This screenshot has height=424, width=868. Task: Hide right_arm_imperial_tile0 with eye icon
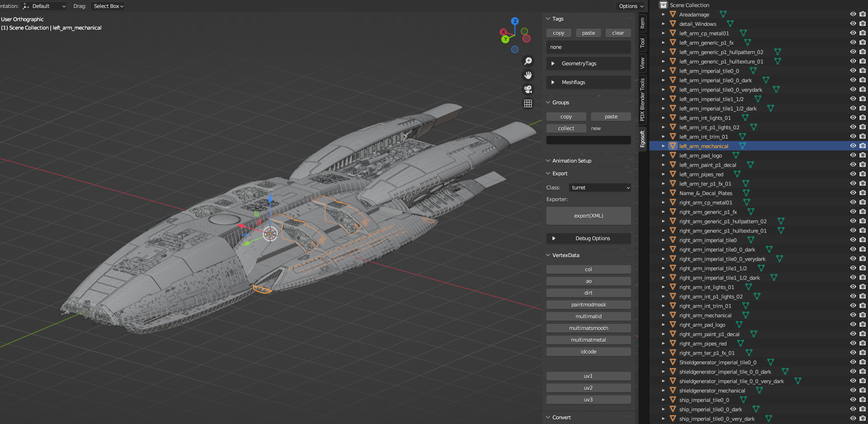click(x=853, y=240)
